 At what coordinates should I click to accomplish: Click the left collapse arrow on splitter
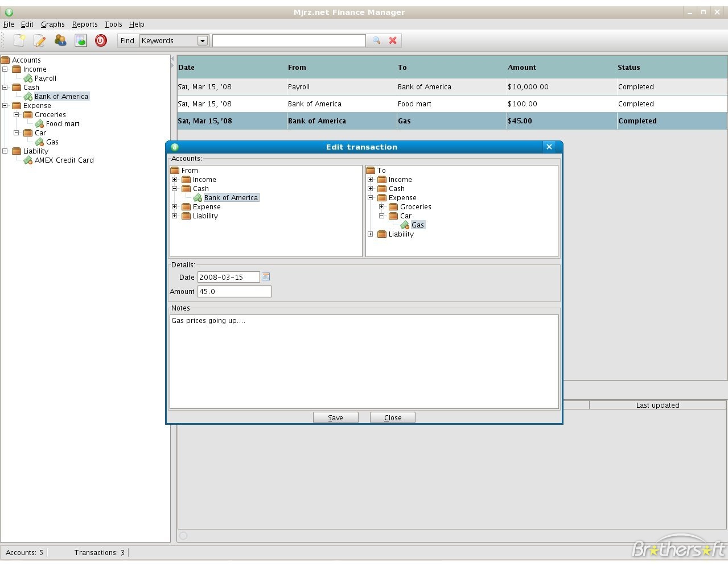click(173, 59)
